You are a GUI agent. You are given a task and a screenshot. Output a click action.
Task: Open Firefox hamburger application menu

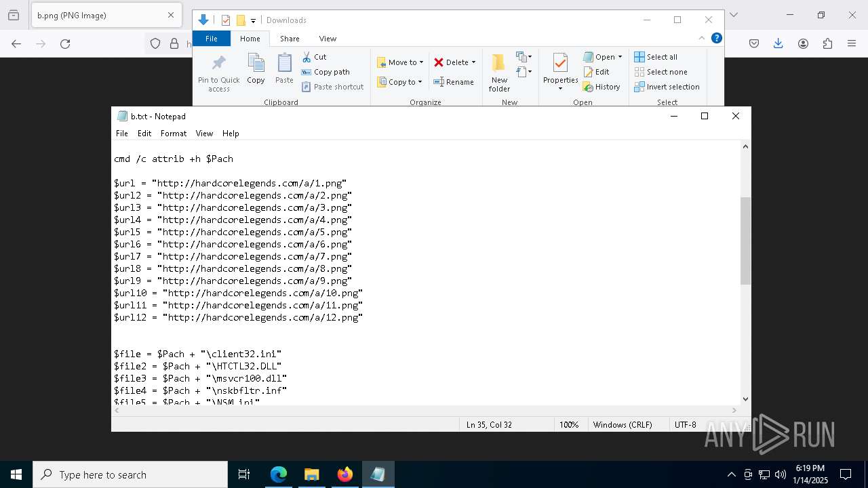pos(852,43)
